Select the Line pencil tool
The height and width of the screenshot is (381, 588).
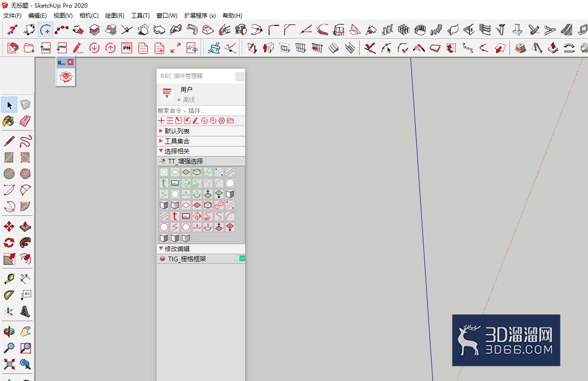point(9,141)
